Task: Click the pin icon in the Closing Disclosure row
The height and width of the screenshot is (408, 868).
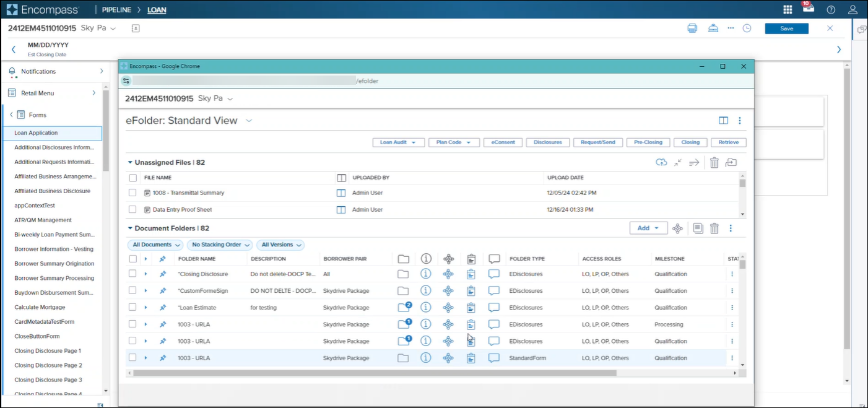Action: point(163,274)
